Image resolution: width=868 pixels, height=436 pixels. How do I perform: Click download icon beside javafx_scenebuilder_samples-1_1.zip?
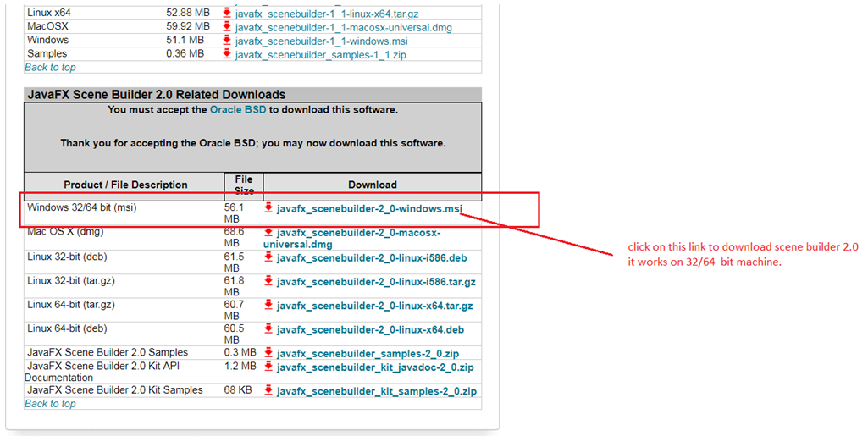tap(226, 54)
